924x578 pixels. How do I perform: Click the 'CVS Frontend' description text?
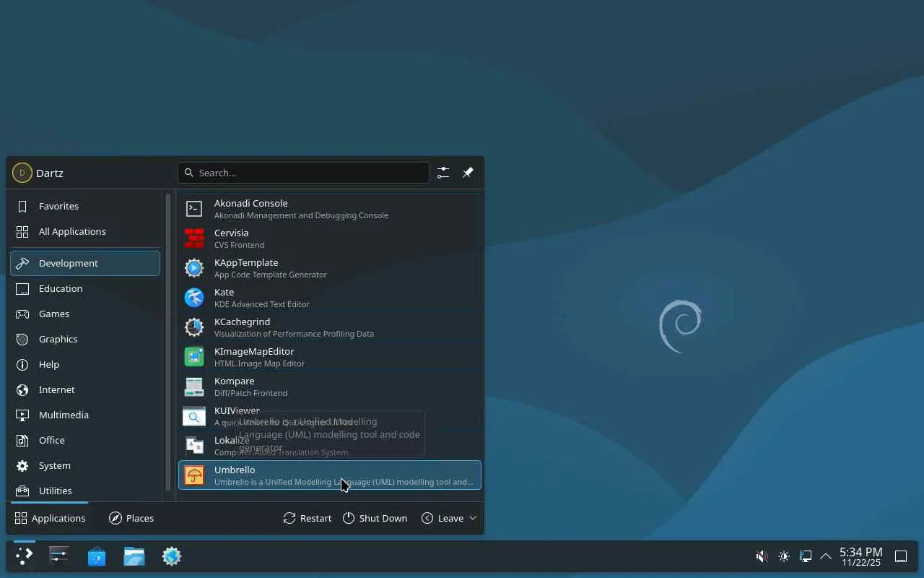239,245
